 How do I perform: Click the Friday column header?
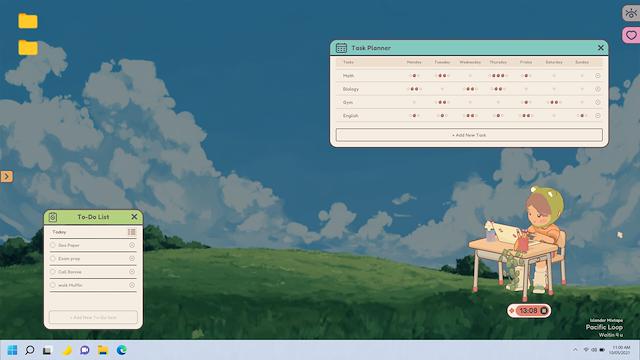click(526, 62)
